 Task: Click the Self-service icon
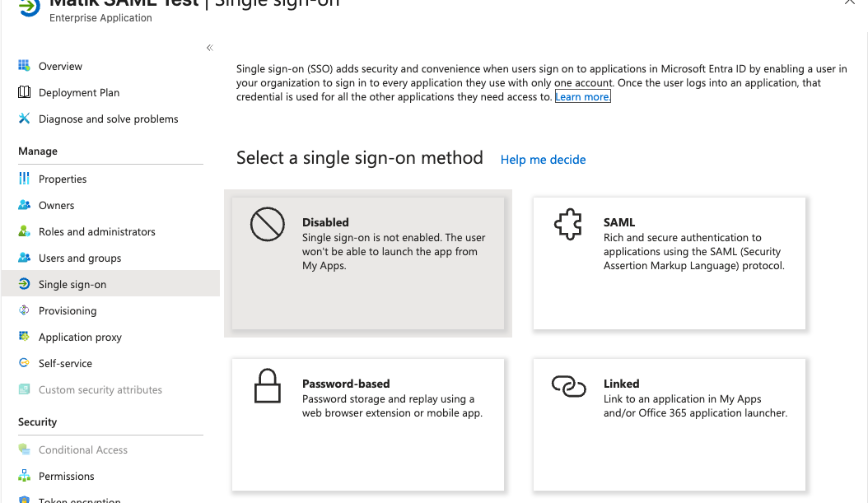click(25, 363)
